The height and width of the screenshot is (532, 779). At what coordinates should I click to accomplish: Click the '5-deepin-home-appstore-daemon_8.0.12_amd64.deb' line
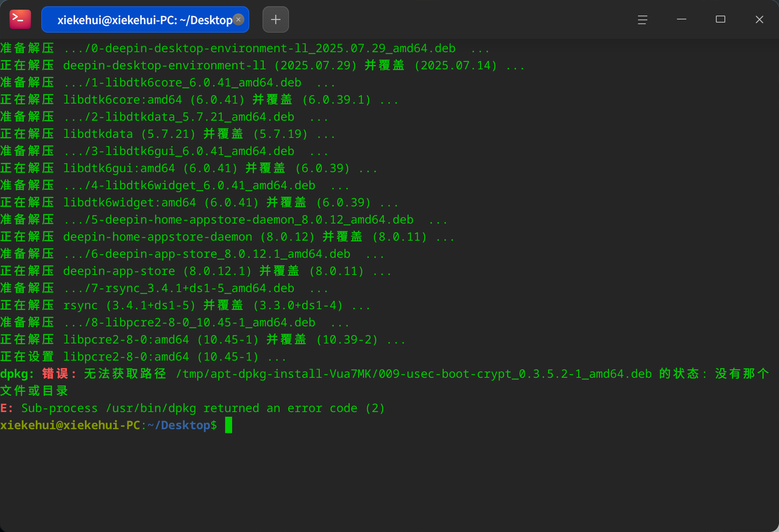pyautogui.click(x=224, y=220)
